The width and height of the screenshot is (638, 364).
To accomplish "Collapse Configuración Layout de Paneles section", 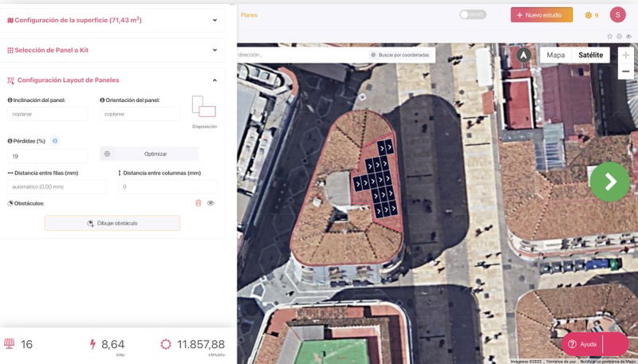I will click(x=215, y=80).
